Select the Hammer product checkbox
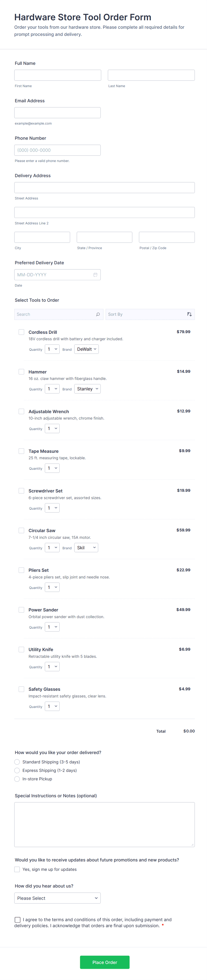 [22, 372]
